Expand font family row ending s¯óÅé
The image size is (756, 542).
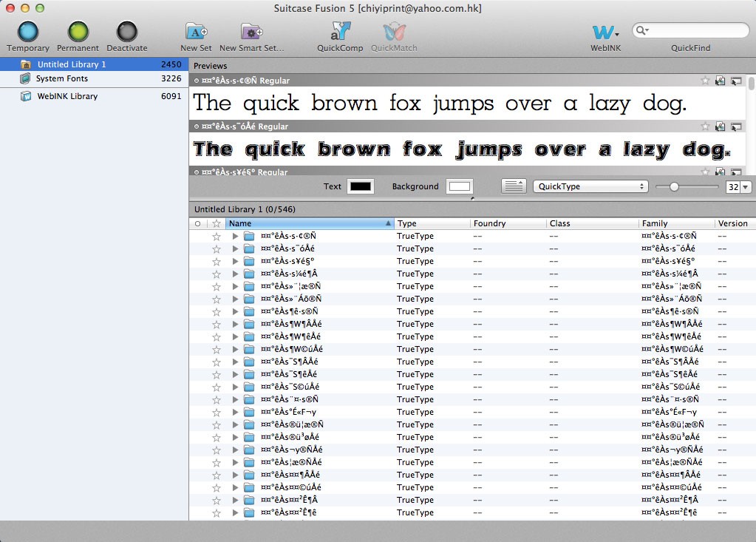tap(235, 248)
